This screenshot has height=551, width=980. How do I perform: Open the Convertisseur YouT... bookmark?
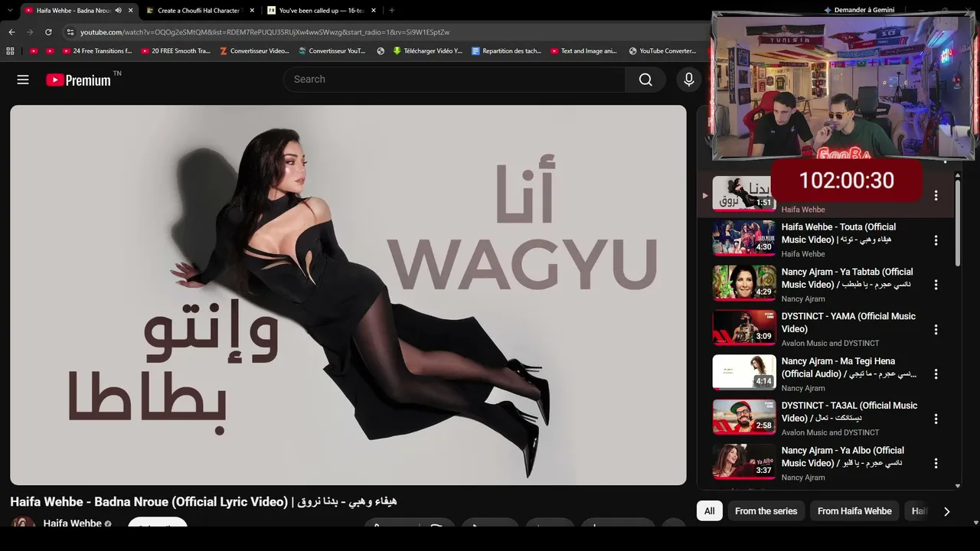pyautogui.click(x=332, y=51)
